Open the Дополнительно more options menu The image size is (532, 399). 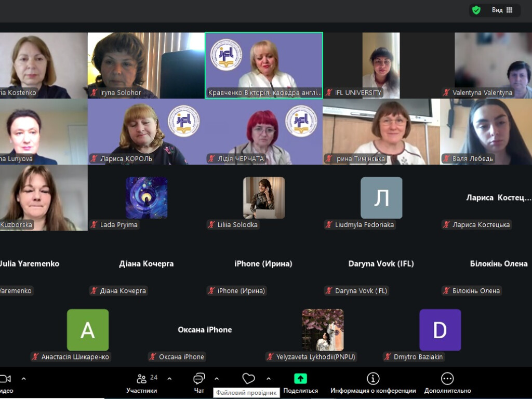pos(447,383)
